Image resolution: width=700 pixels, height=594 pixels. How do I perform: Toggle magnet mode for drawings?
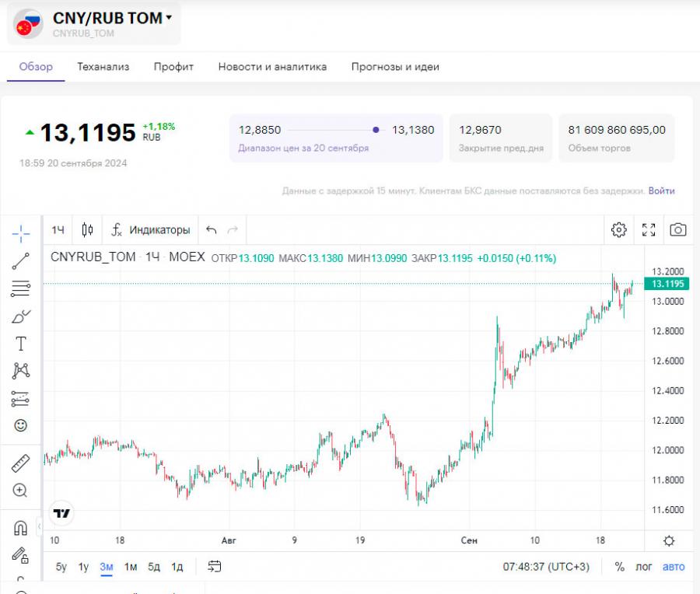click(21, 529)
